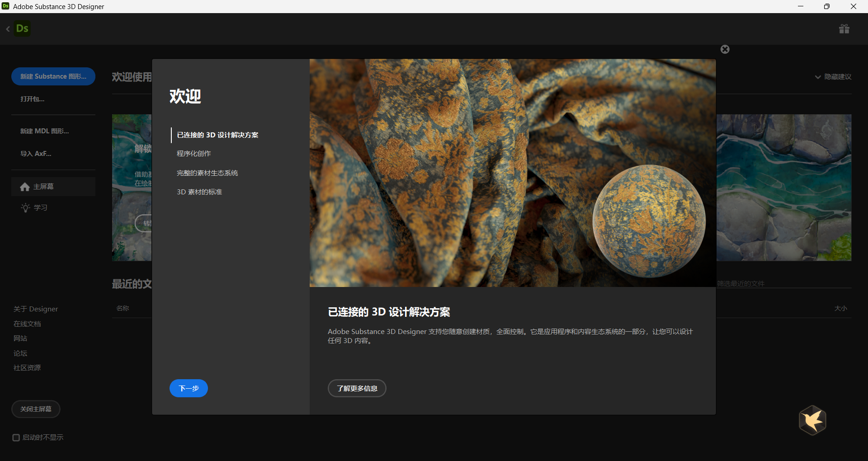
Task: Click the lightbulb icon beside 学习
Action: click(x=25, y=207)
